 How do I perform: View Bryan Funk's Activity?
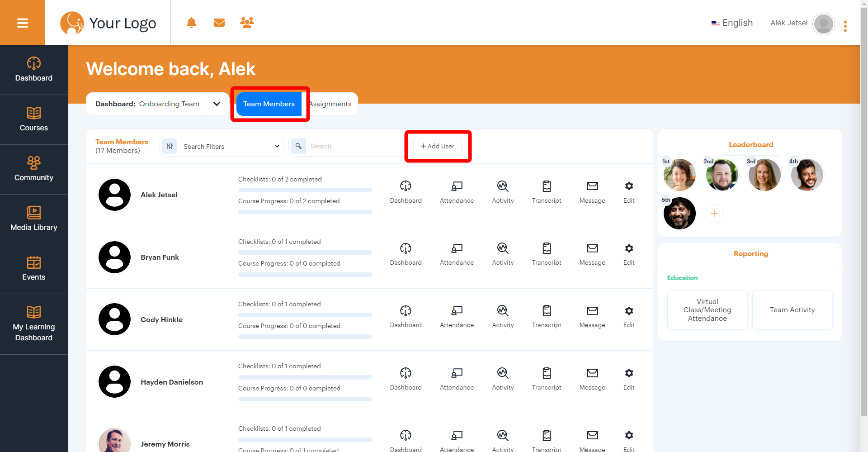coord(503,254)
